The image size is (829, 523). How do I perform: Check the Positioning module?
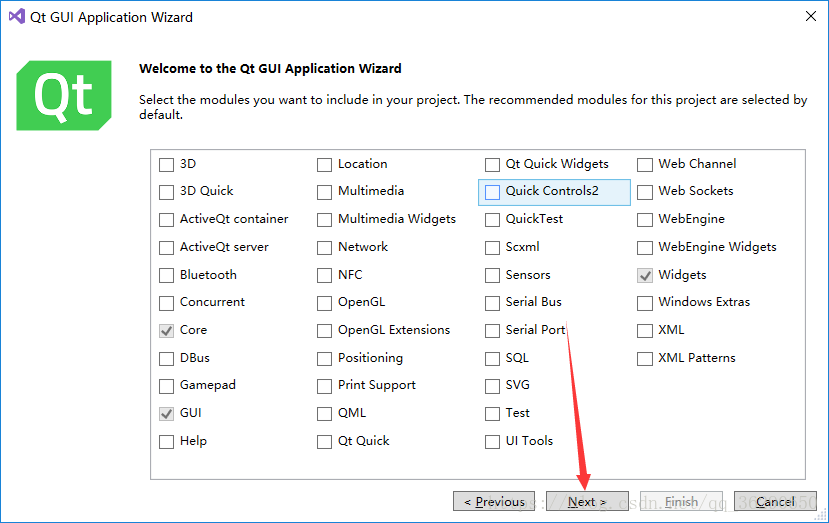pos(324,359)
